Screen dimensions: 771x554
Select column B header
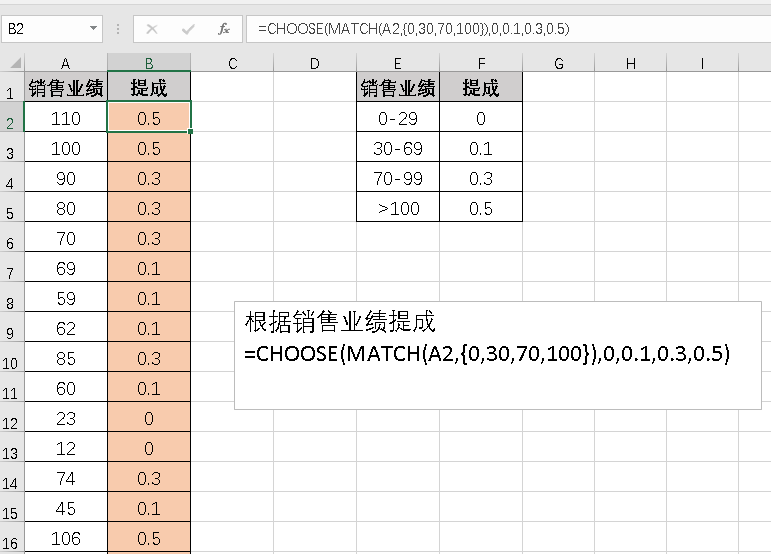(149, 63)
